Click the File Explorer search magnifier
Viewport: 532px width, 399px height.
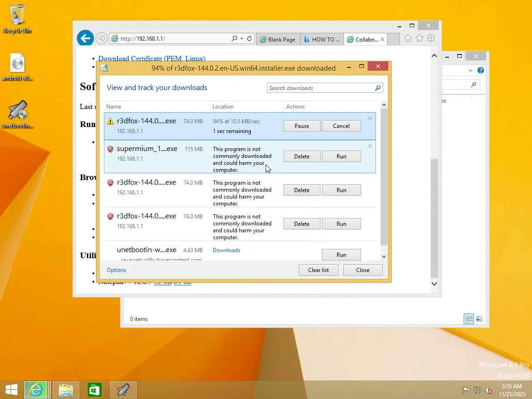click(474, 85)
